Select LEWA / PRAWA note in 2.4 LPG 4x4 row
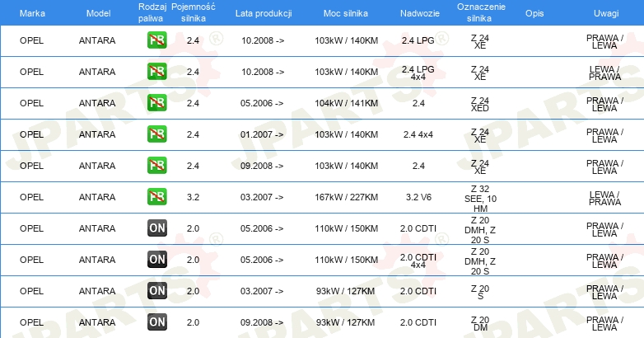 point(604,73)
